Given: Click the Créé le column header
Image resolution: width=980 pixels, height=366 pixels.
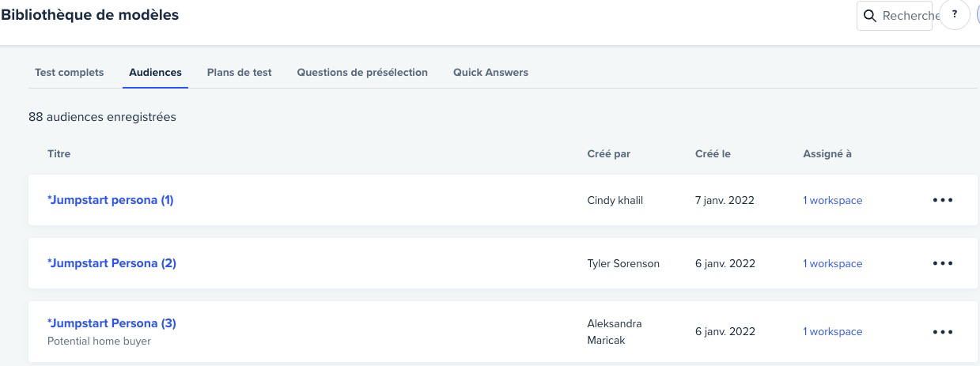Looking at the screenshot, I should 713,153.
